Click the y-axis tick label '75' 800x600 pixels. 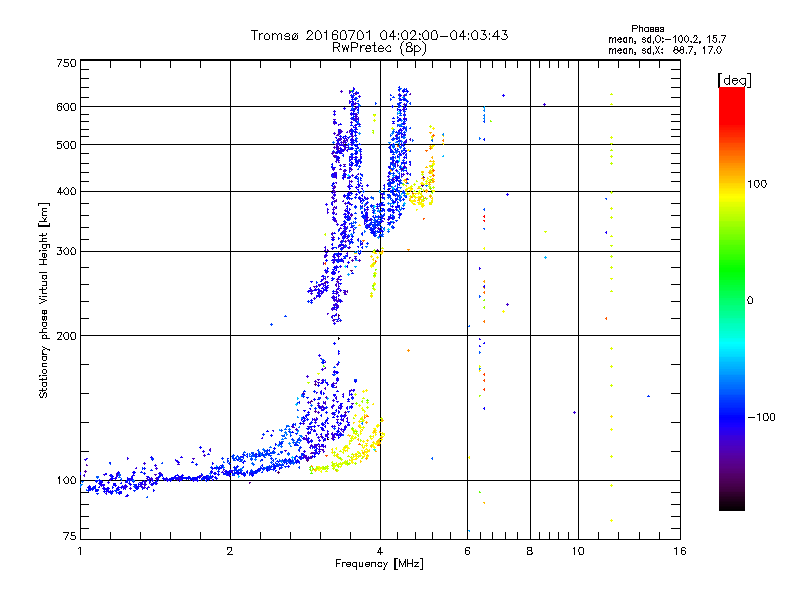[70, 536]
